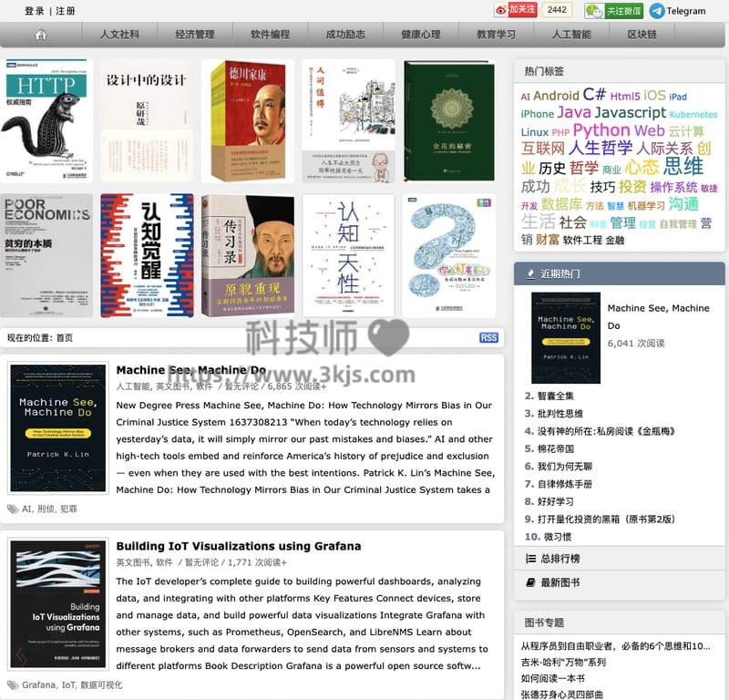Open the green 金花的秘密 book cover
Viewport: 729px width, 700px height.
point(449,120)
